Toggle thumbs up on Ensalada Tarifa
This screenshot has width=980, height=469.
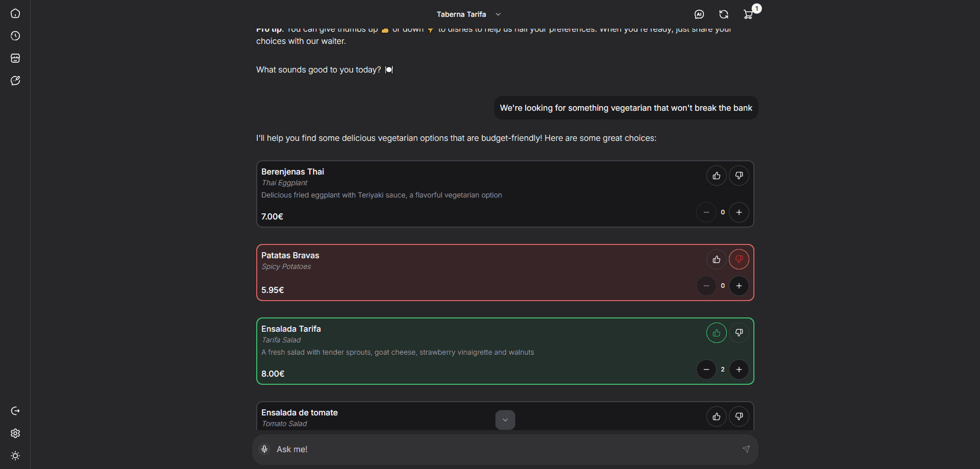(717, 333)
